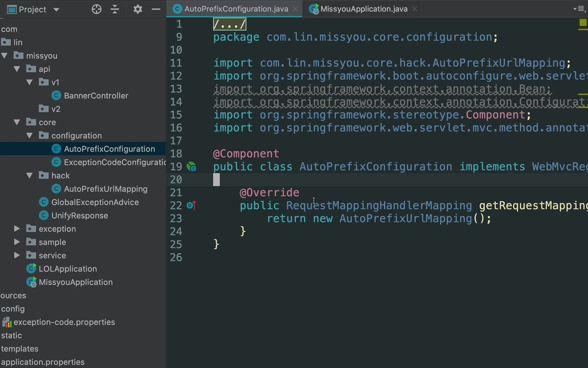Select application.properties file

pyautogui.click(x=43, y=362)
